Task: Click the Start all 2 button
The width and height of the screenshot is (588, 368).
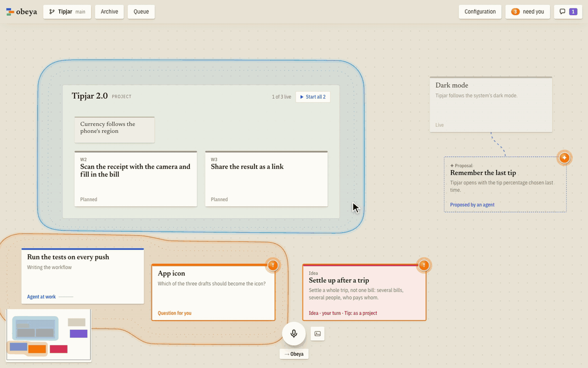Action: (x=313, y=97)
